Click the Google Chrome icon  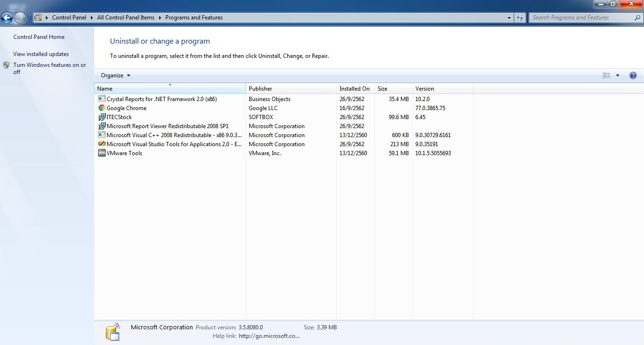(101, 108)
